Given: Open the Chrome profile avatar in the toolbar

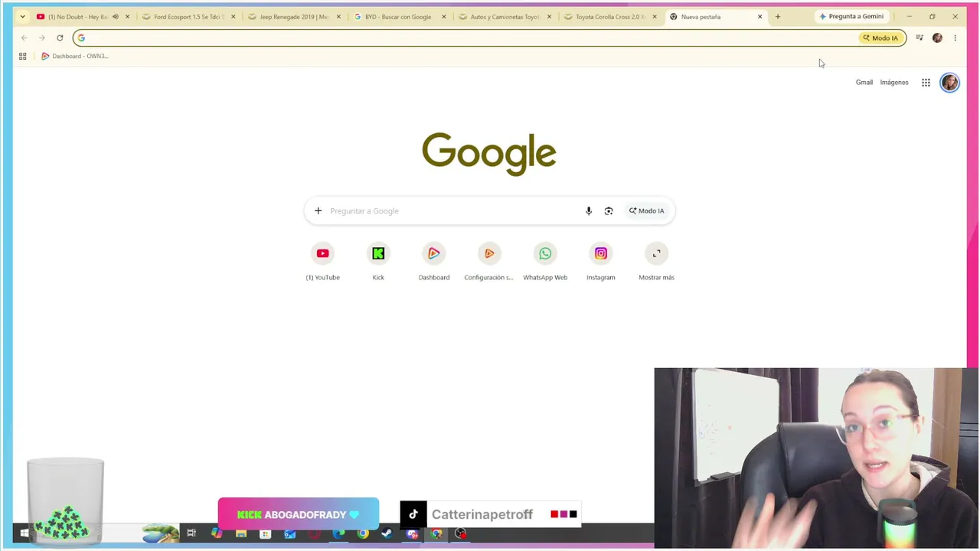Looking at the screenshot, I should click(x=937, y=37).
